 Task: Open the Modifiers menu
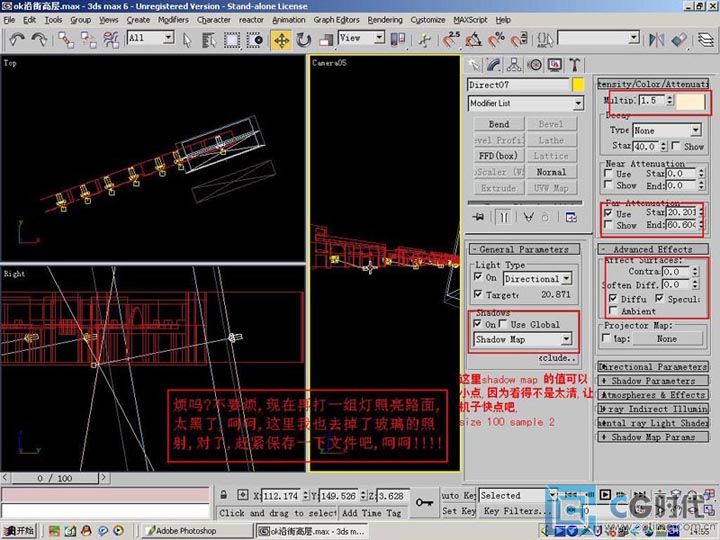tap(173, 20)
